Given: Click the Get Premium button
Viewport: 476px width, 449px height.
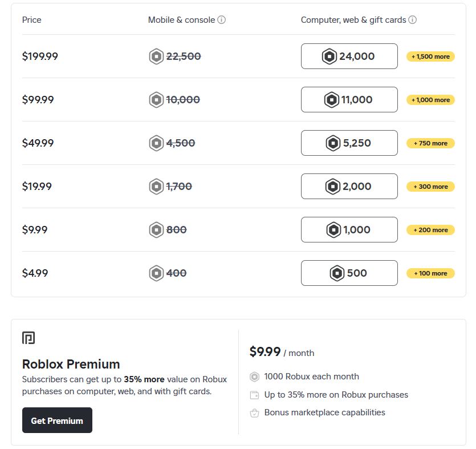Looking at the screenshot, I should point(57,420).
